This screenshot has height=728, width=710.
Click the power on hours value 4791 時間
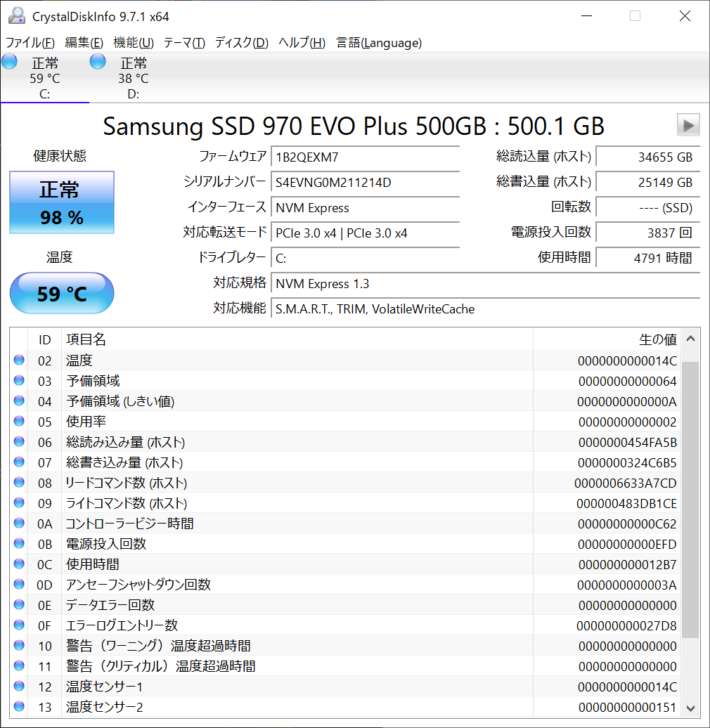click(x=647, y=258)
